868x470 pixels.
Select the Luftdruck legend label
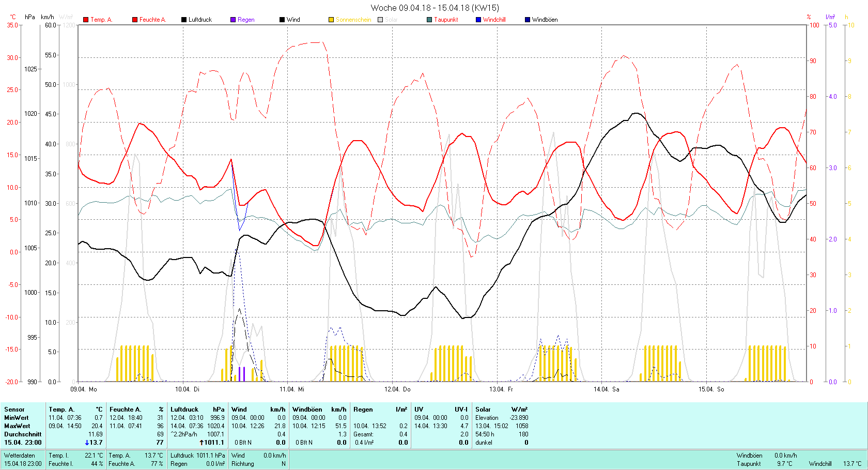click(x=200, y=20)
